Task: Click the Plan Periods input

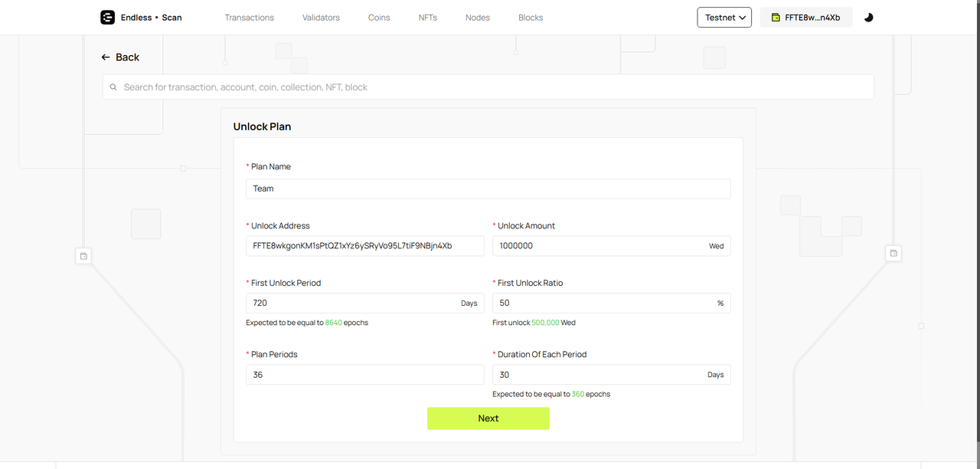Action: click(364, 375)
